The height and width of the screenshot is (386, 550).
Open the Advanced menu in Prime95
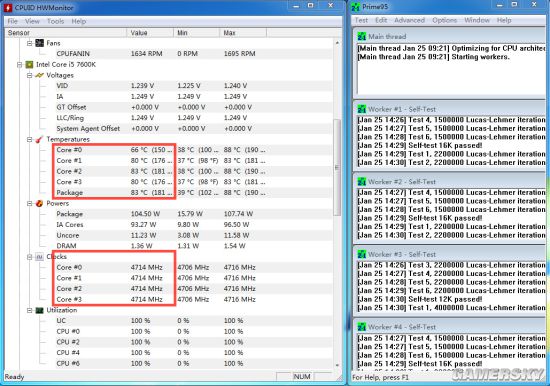[x=409, y=20]
